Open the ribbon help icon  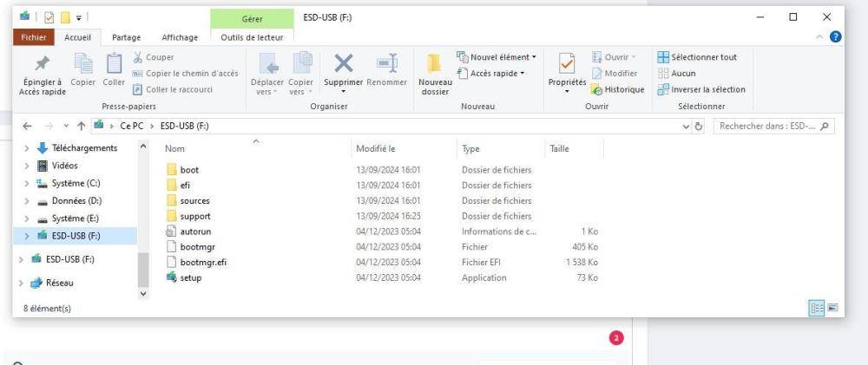pyautogui.click(x=835, y=37)
